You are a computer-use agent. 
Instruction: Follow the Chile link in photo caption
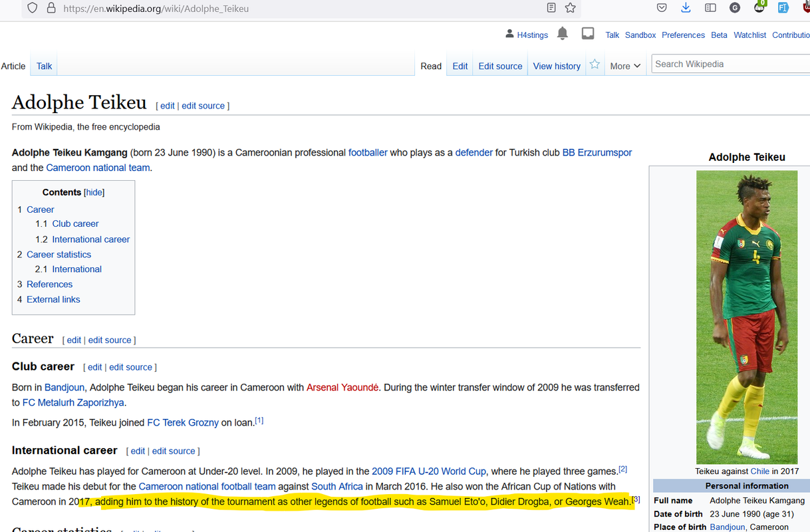point(759,471)
